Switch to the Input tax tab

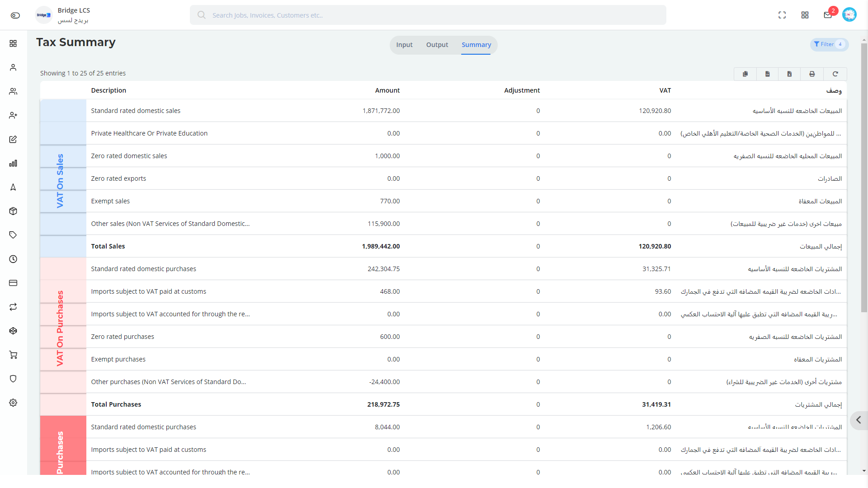(x=405, y=44)
